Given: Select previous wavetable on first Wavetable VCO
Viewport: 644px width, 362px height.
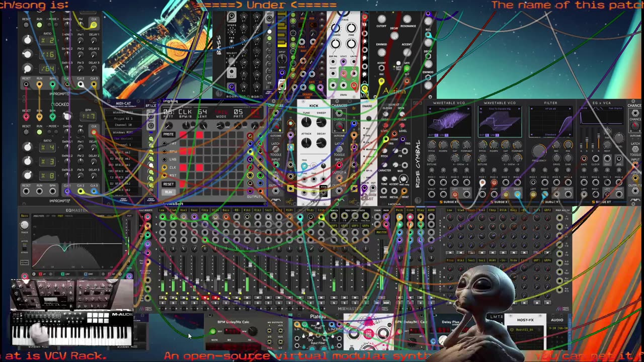Looking at the screenshot, I should click(429, 109).
